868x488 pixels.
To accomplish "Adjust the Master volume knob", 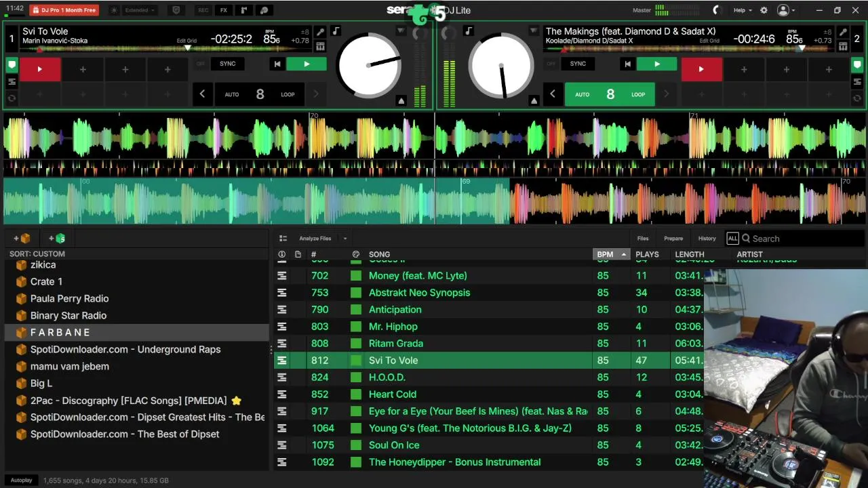I will (717, 10).
